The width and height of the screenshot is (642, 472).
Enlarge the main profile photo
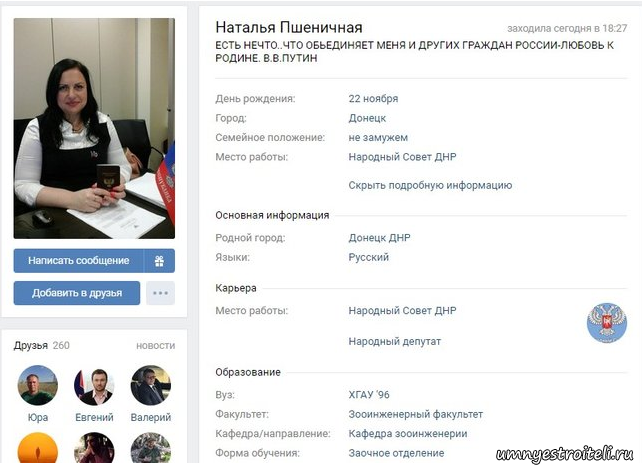(x=94, y=128)
